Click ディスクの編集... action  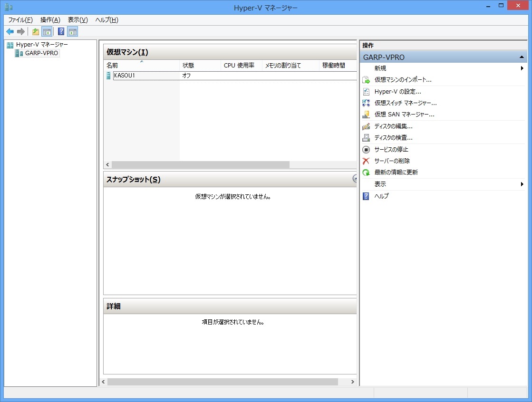point(394,126)
